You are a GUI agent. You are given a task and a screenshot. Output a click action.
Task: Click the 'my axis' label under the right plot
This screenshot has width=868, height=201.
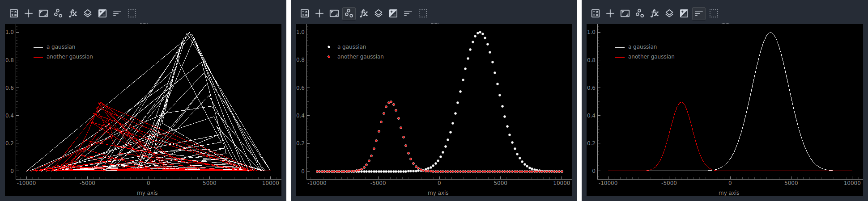(729, 193)
